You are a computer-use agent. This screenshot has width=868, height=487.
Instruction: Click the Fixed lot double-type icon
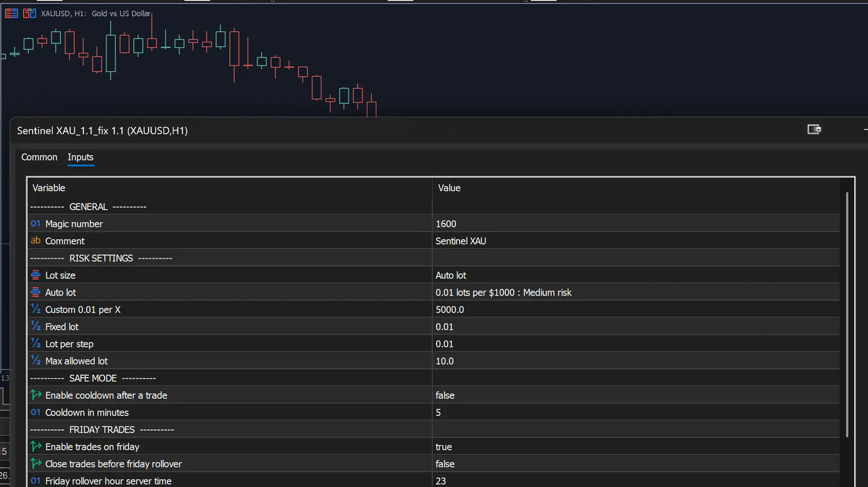pyautogui.click(x=35, y=327)
